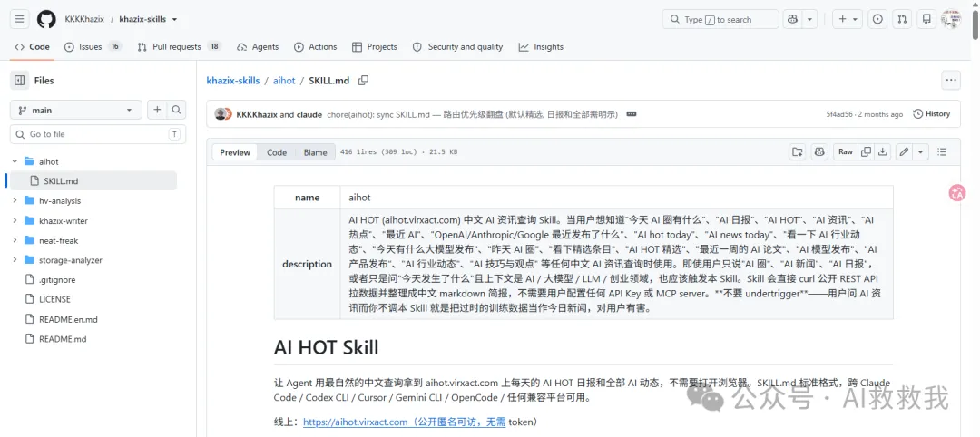Open the GitHub homepage logo
980x437 pixels.
(46, 19)
